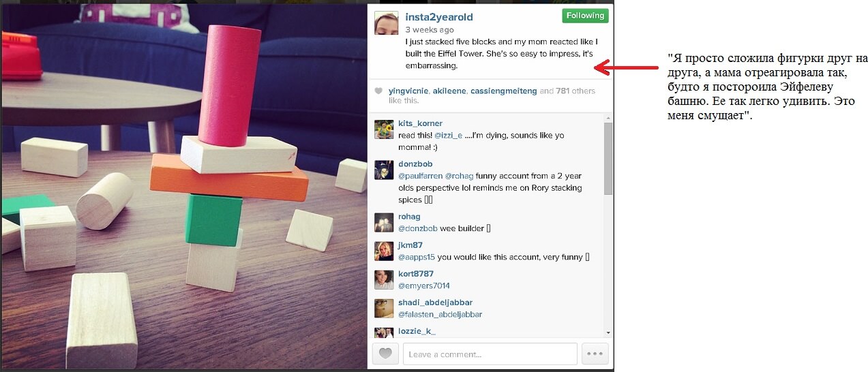Screen dimensions: 868x372
Task: Open insta2yearold profile avatar
Action: click(x=386, y=24)
